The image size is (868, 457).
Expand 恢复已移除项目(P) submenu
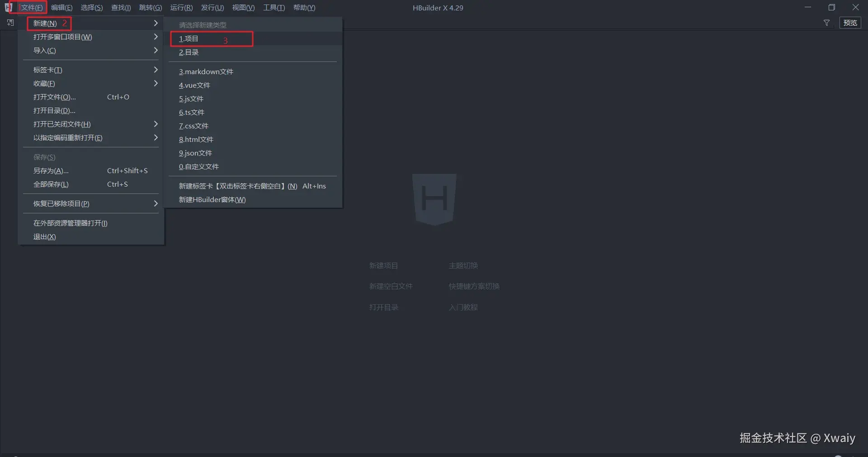(x=91, y=203)
